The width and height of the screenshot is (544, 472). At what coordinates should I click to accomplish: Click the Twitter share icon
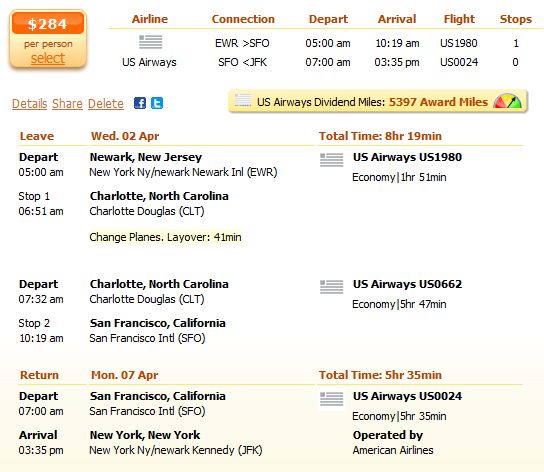(x=157, y=103)
